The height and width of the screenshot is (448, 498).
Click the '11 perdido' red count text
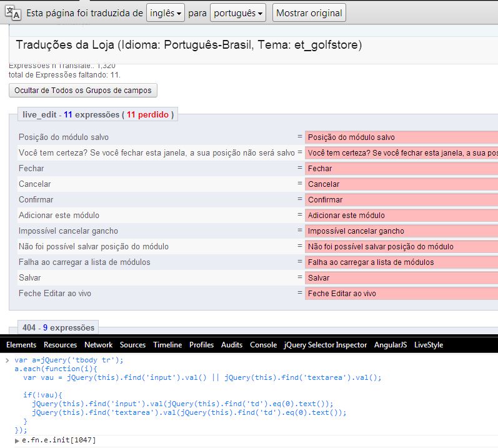147,114
